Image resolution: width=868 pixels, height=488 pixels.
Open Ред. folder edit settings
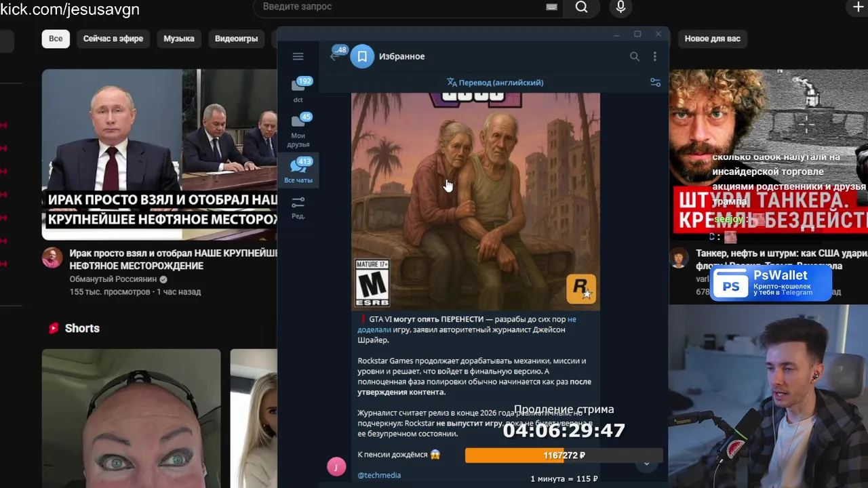point(298,207)
